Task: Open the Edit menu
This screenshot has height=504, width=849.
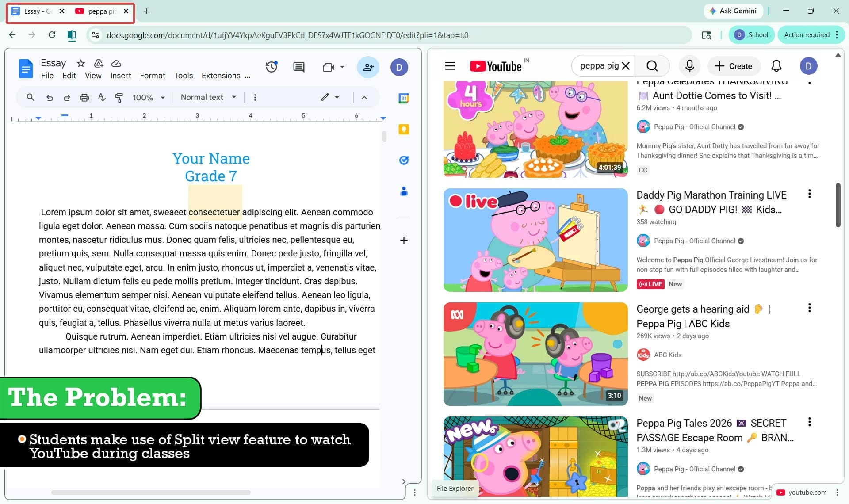Action: click(x=69, y=76)
